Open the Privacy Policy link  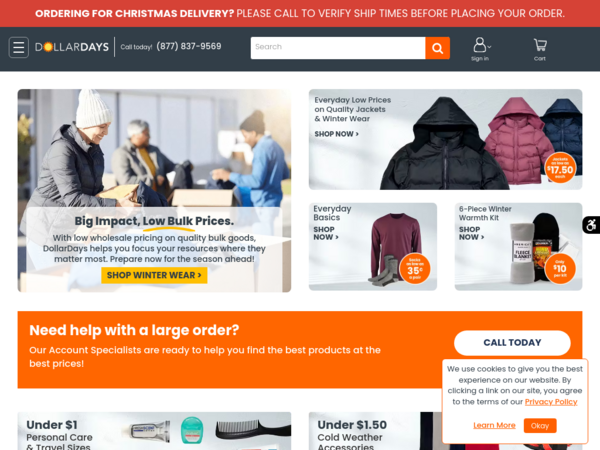[551, 402]
